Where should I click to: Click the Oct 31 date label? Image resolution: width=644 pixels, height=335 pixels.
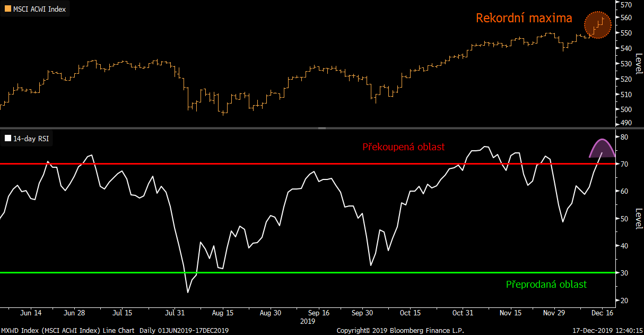pyautogui.click(x=463, y=313)
